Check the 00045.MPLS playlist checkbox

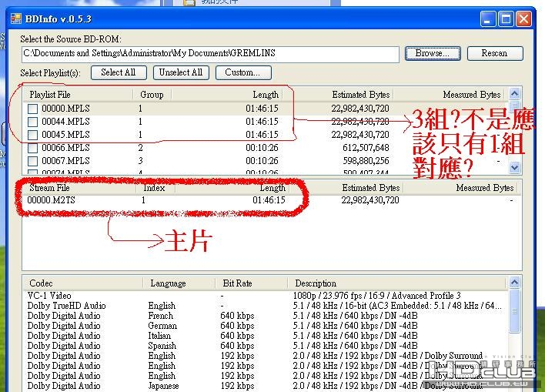coord(32,135)
